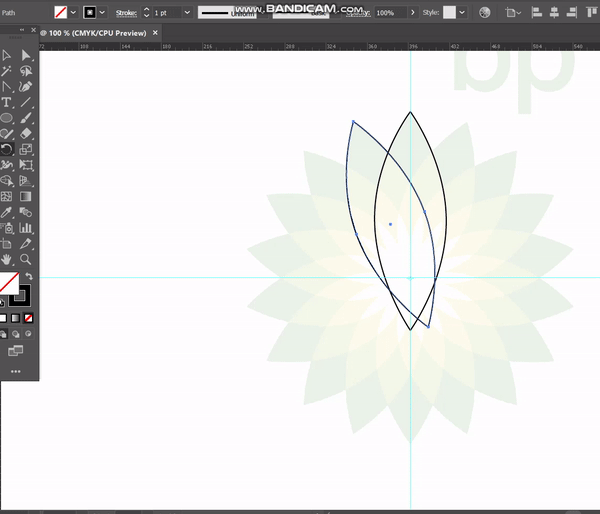Select the Perspective Grid tool
The height and width of the screenshot is (514, 600).
pos(26,181)
